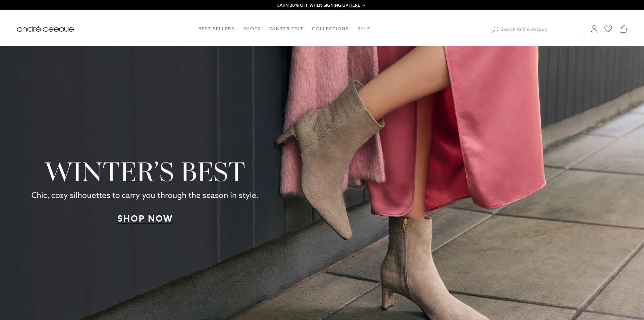Viewport: 644px width, 320px height.
Task: Go to the Winter Edit menu
Action: point(286,29)
